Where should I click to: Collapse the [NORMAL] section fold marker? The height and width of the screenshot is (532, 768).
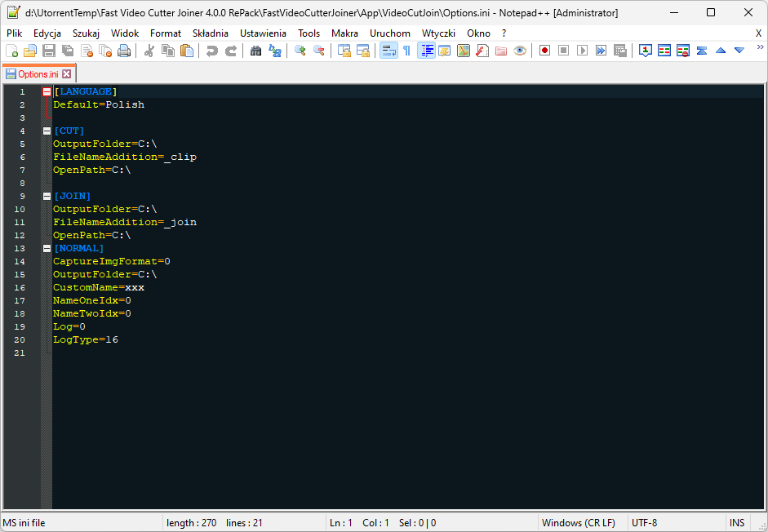(x=47, y=248)
